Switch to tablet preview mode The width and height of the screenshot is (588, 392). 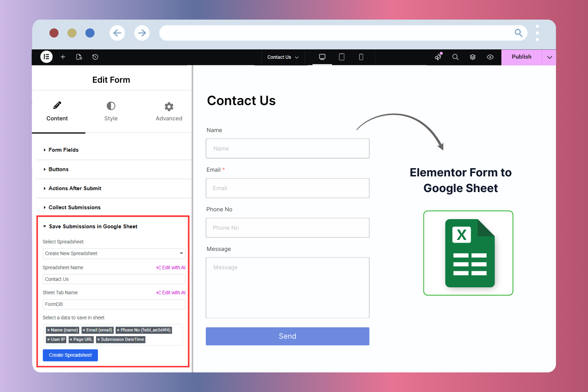[x=341, y=57]
